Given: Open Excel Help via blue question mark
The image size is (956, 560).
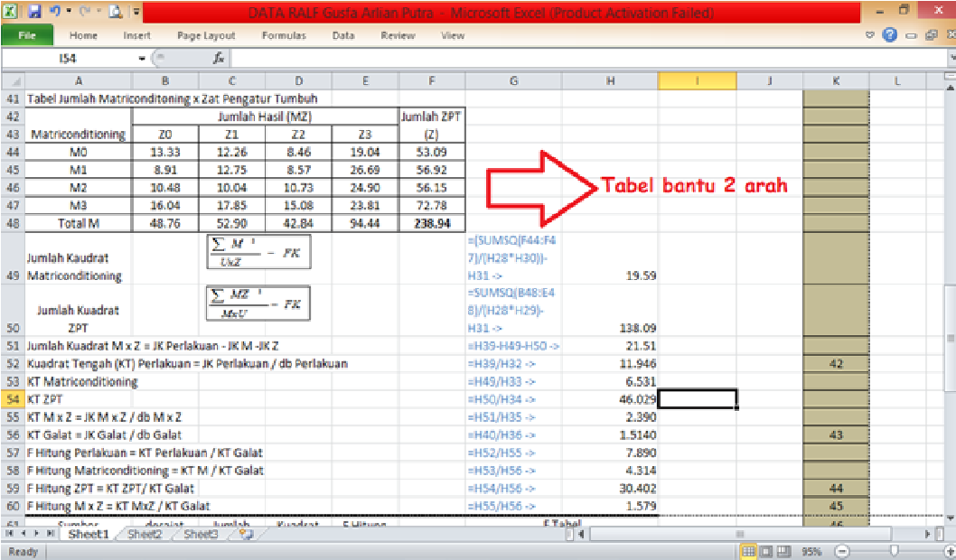Looking at the screenshot, I should point(889,35).
